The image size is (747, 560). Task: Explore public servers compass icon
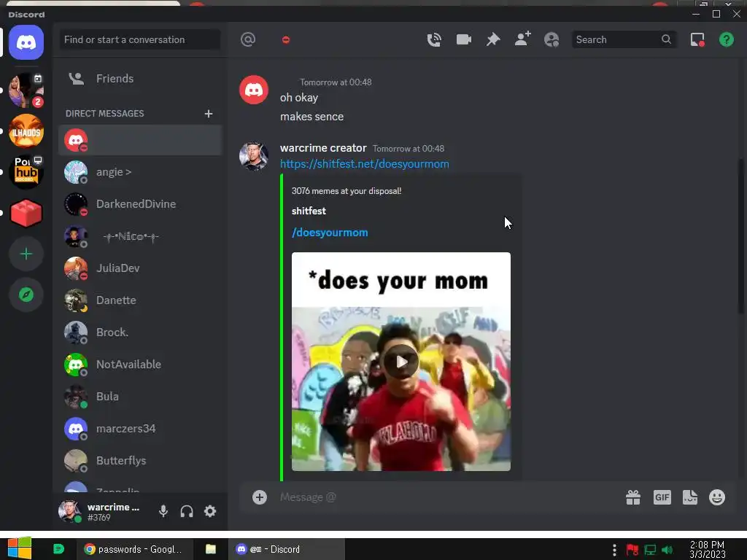26,295
